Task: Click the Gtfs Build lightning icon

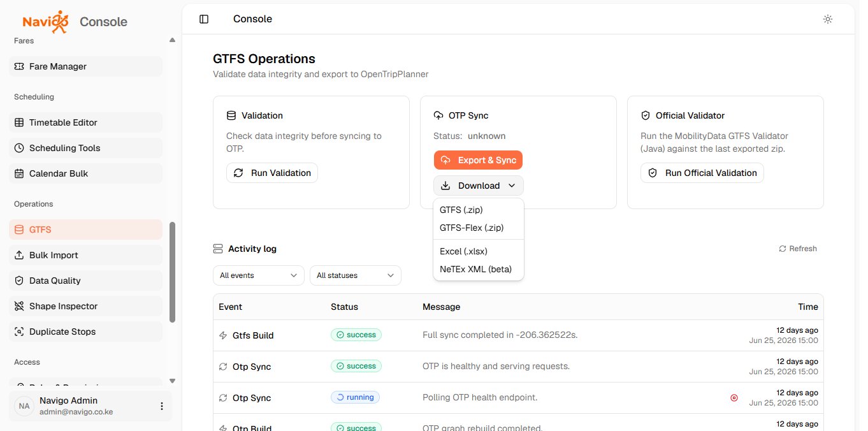Action: click(223, 335)
